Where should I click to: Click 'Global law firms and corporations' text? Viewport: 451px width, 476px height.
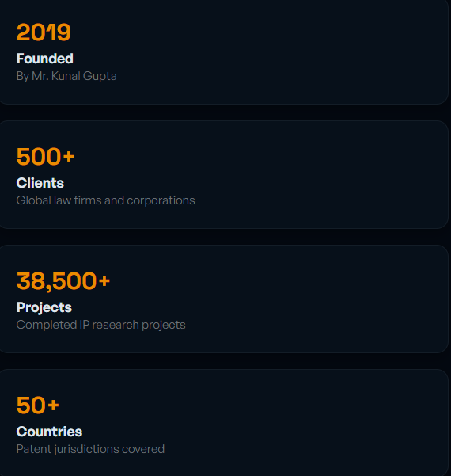(105, 200)
